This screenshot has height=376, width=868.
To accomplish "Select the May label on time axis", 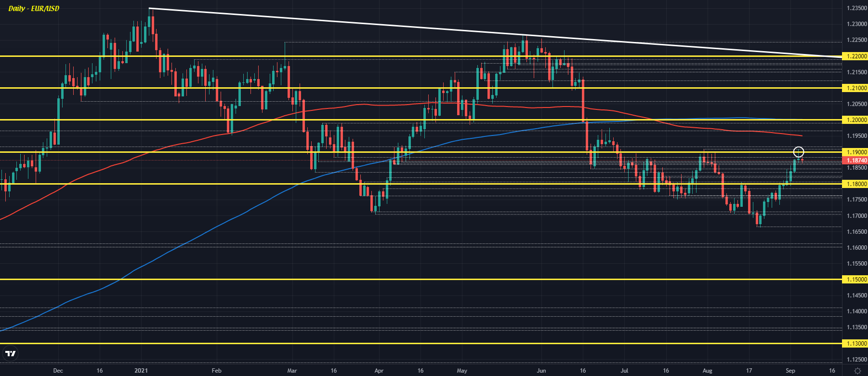I will pos(462,371).
